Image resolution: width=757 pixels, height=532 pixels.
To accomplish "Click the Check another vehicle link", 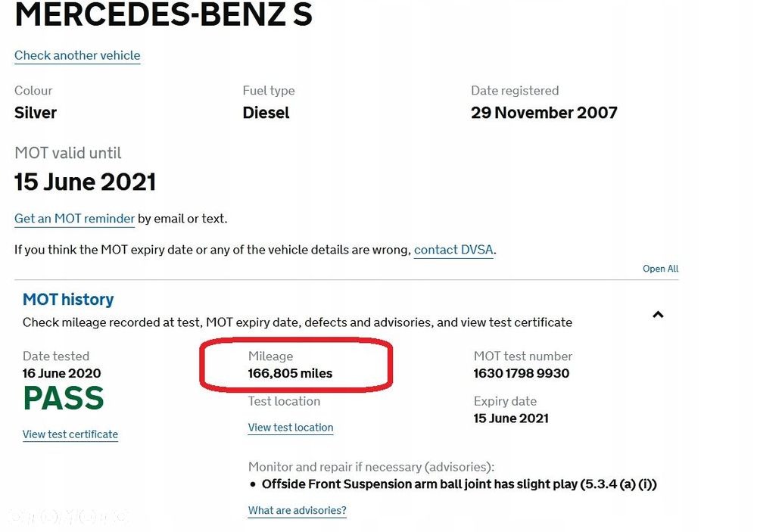I will [x=77, y=55].
